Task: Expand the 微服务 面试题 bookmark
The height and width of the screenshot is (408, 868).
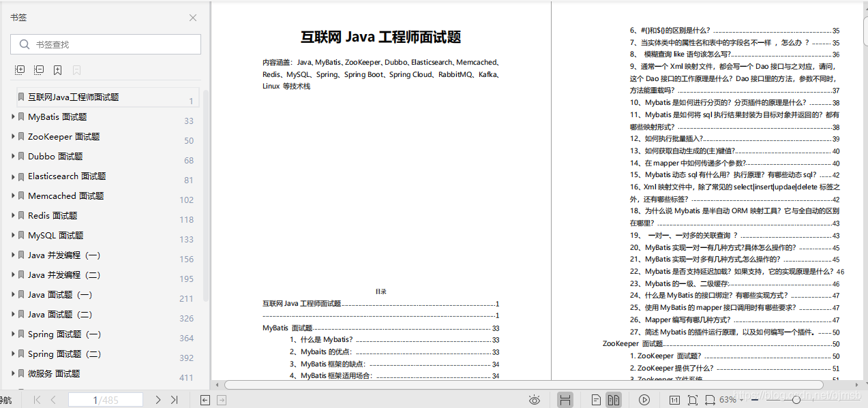Action: (13, 373)
